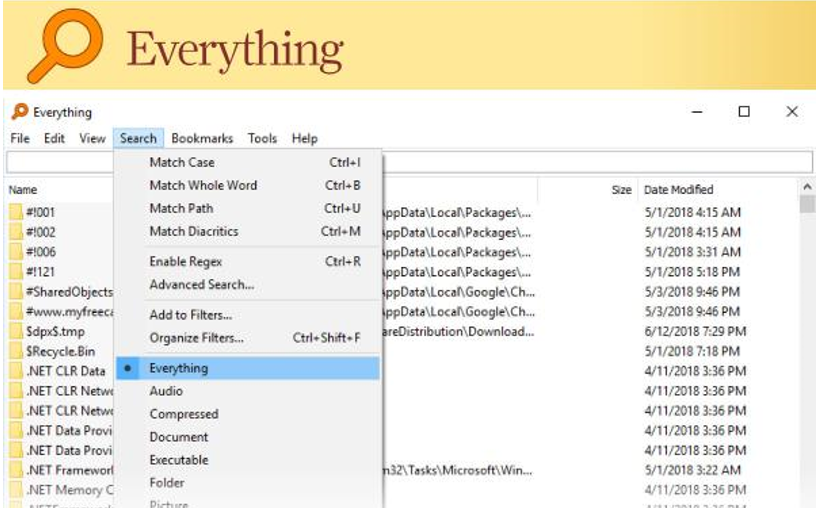Image resolution: width=819 pixels, height=508 pixels.
Task: Click the folder icon beside .NET Memory C
Action: [16, 490]
